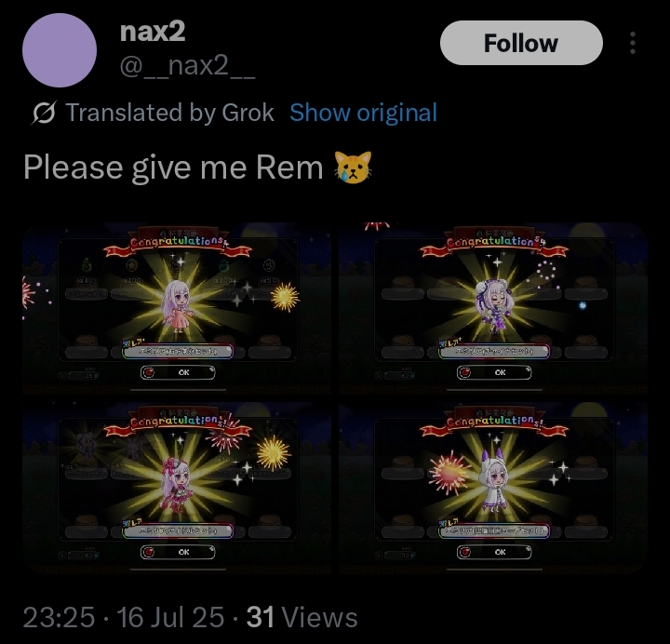Click the Congratulations banner in the top-left image
The width and height of the screenshot is (670, 644).
[178, 245]
